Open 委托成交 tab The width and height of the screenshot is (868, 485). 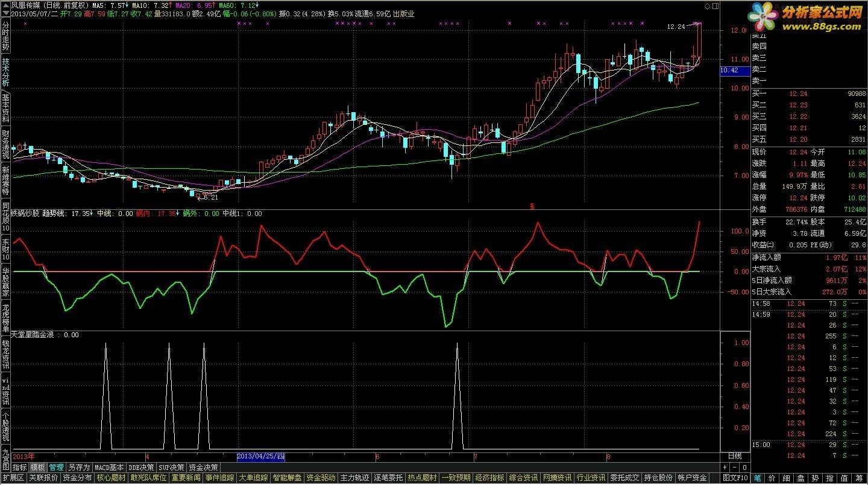(625, 477)
